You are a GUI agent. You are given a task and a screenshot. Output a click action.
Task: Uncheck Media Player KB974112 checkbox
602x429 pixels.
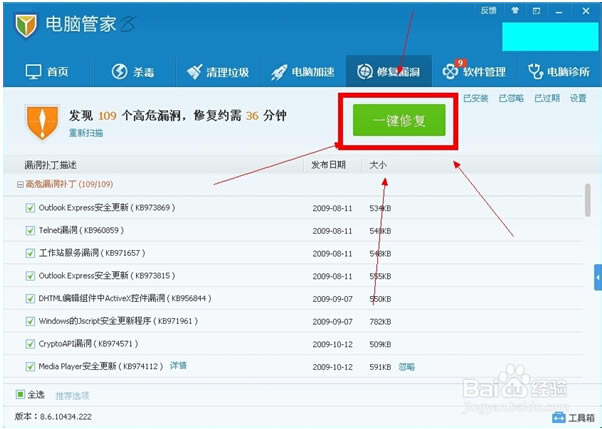[x=30, y=366]
